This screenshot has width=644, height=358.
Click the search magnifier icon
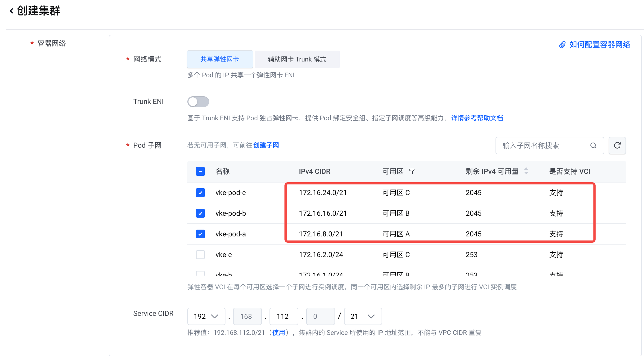593,146
